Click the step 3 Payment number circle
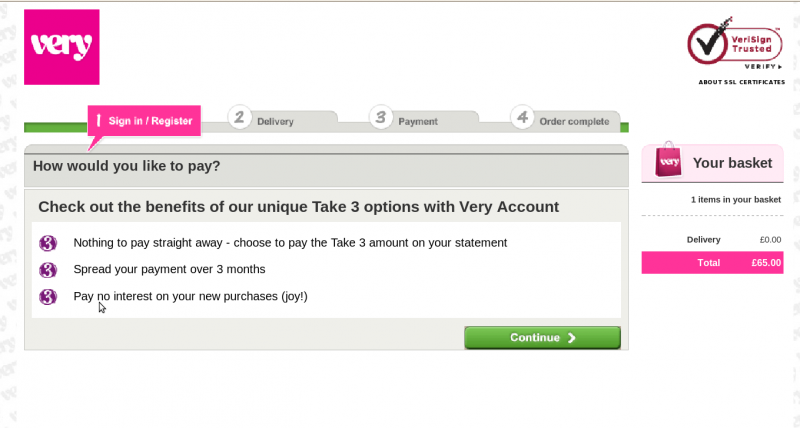Screen dimensions: 800x428 pos(381,117)
